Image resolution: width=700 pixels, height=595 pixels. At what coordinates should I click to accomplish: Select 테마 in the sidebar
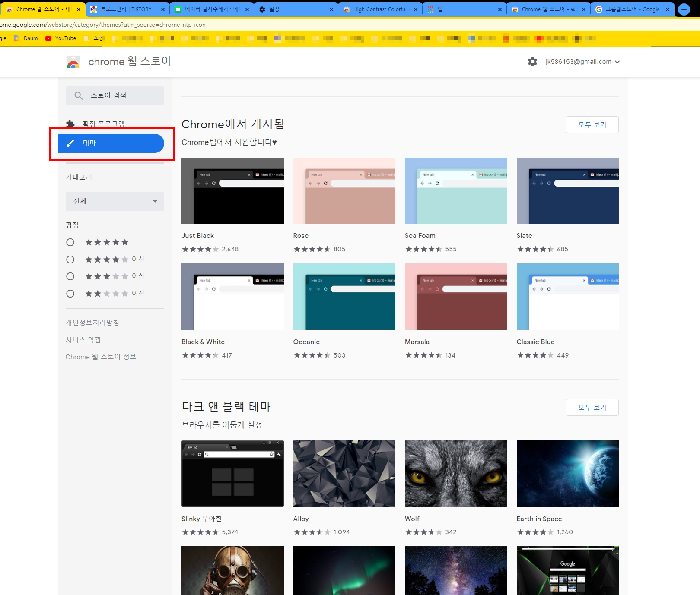pos(111,143)
